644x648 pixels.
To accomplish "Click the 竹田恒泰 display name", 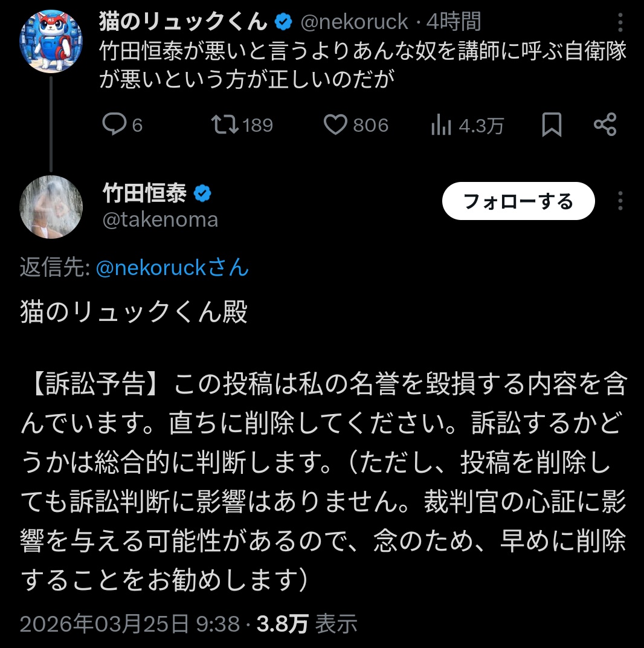I will 146,194.
